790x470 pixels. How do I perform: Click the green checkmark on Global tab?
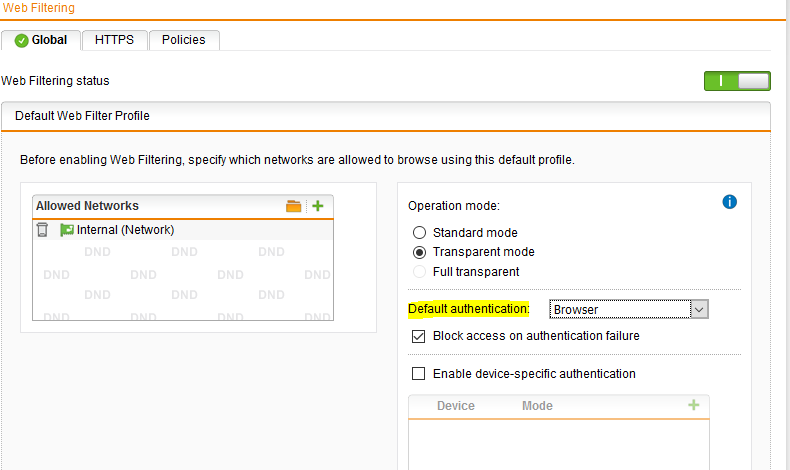point(21,40)
